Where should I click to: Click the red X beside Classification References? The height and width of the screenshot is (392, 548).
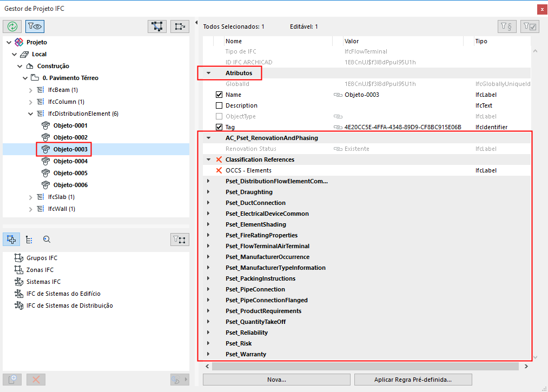pos(219,160)
